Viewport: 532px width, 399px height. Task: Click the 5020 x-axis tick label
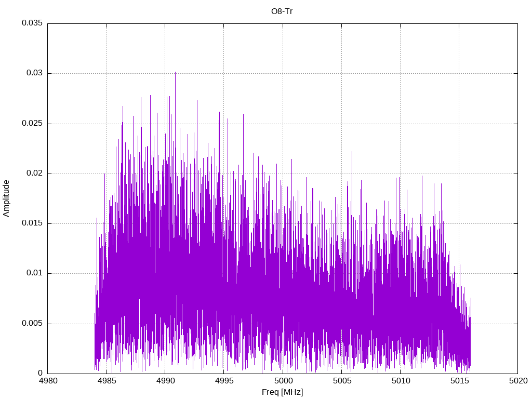click(x=518, y=381)
